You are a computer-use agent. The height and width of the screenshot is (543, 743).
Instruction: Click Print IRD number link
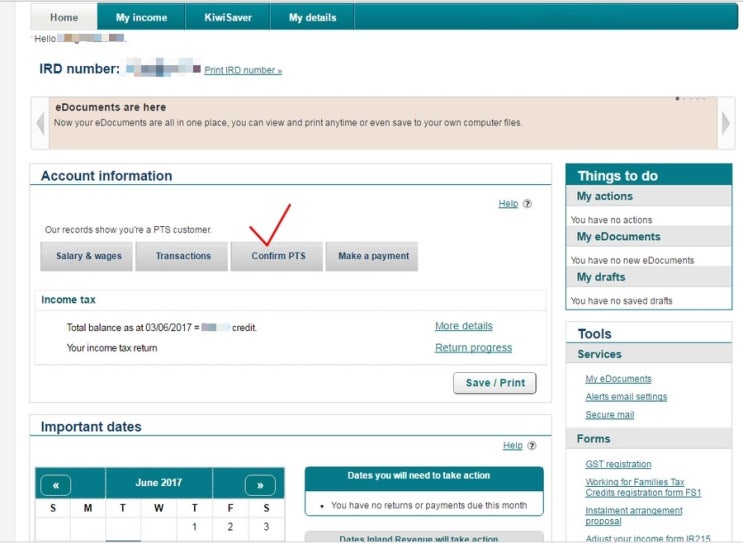pos(243,70)
